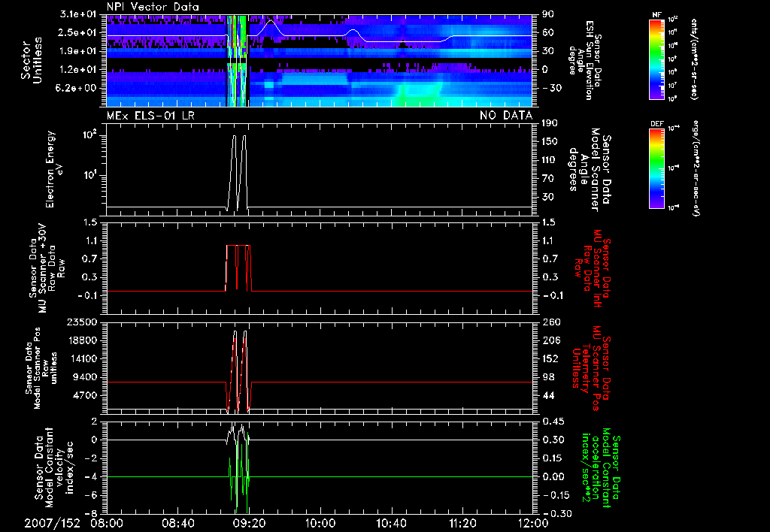Click the 12:00 time axis label
Viewport: 770px width, 532px height.
pos(533,523)
